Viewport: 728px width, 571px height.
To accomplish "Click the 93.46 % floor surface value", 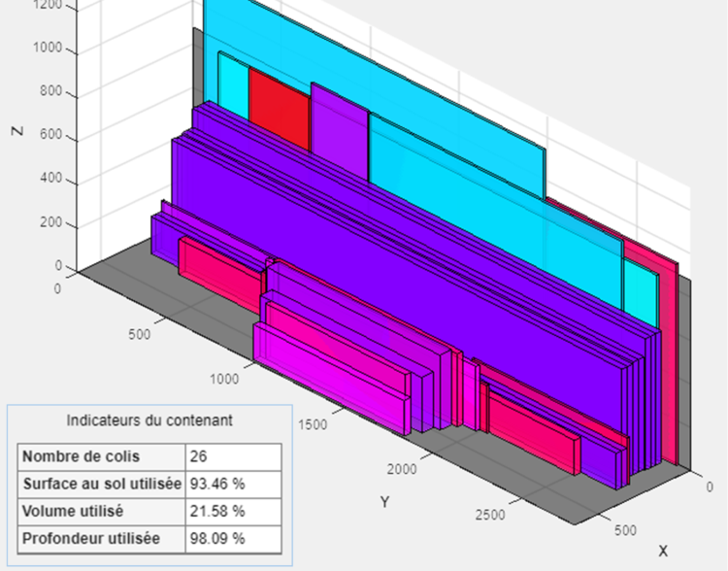I will [x=233, y=484].
